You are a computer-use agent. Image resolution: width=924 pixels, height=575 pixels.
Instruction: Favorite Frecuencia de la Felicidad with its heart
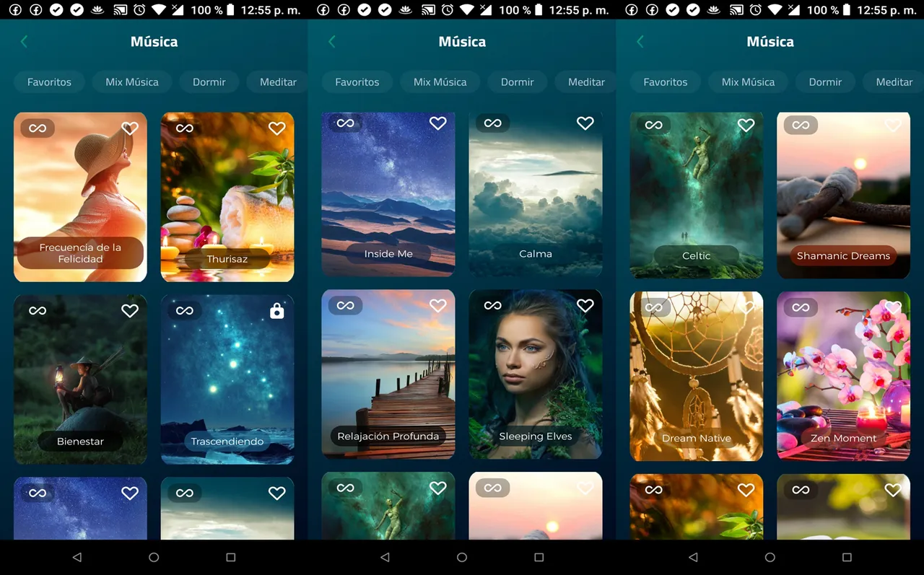130,128
